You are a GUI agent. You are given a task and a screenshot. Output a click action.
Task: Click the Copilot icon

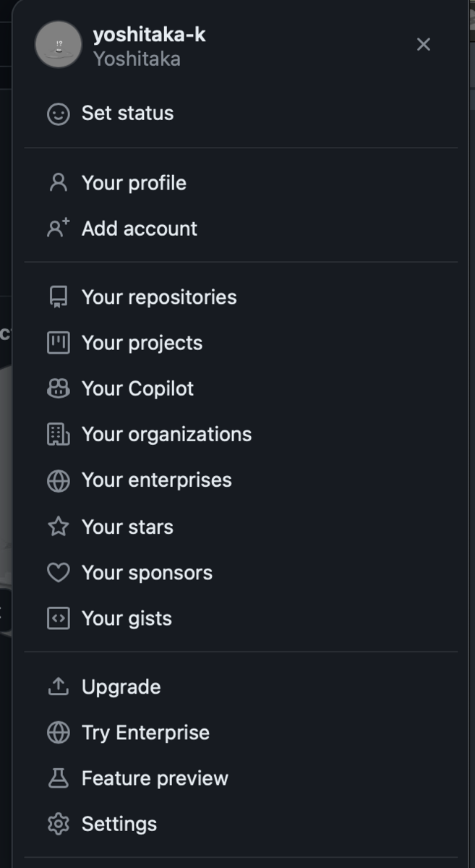pos(58,389)
